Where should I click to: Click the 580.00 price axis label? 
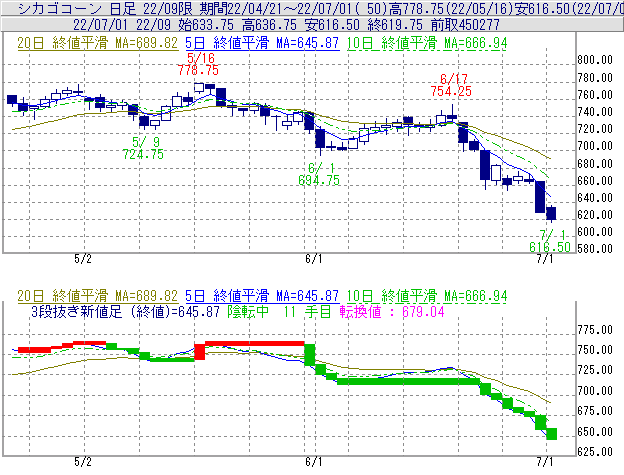tap(595, 249)
